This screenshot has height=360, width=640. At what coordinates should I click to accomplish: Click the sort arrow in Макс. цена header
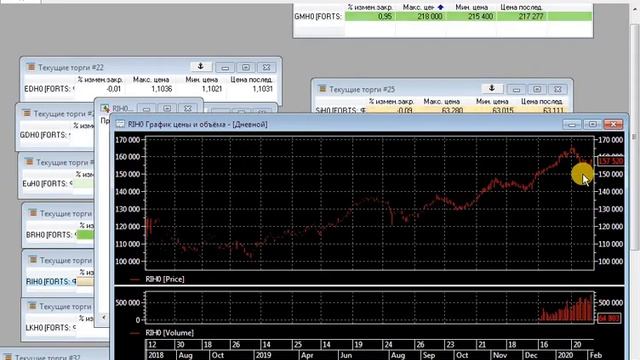pyautogui.click(x=440, y=7)
